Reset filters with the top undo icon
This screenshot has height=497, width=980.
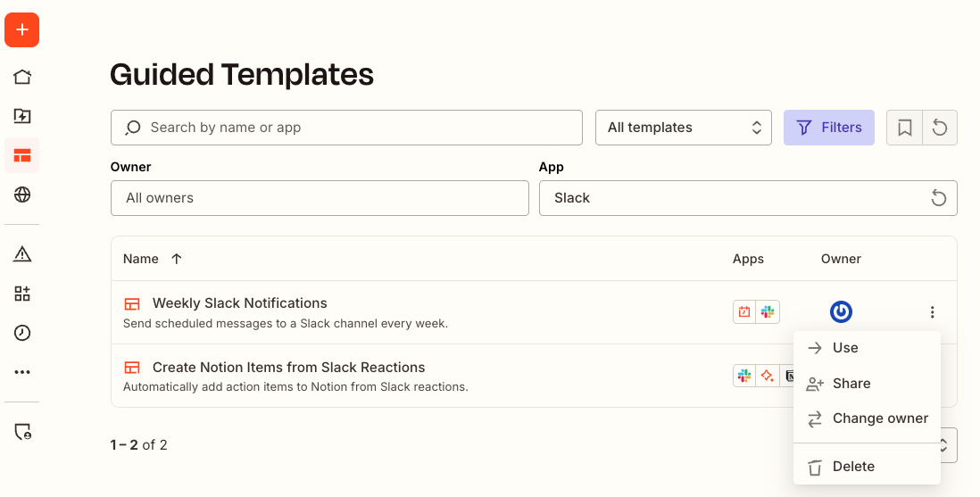pyautogui.click(x=940, y=128)
